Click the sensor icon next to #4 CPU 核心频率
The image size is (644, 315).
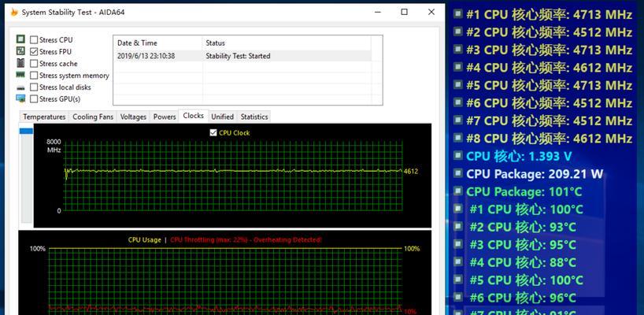[x=458, y=67]
